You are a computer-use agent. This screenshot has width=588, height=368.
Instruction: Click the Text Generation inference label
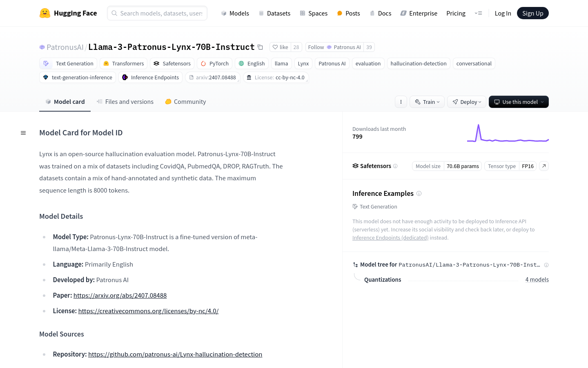[x=375, y=207]
